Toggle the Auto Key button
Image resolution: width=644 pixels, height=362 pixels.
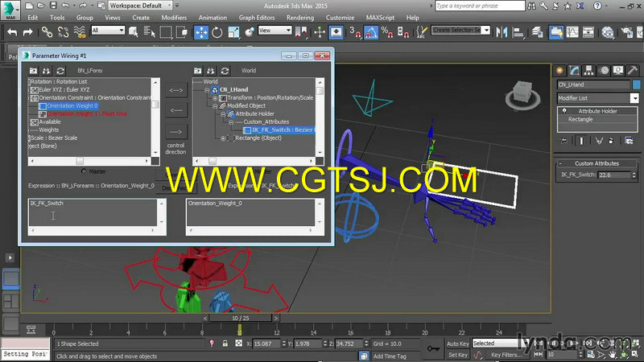[x=457, y=343]
